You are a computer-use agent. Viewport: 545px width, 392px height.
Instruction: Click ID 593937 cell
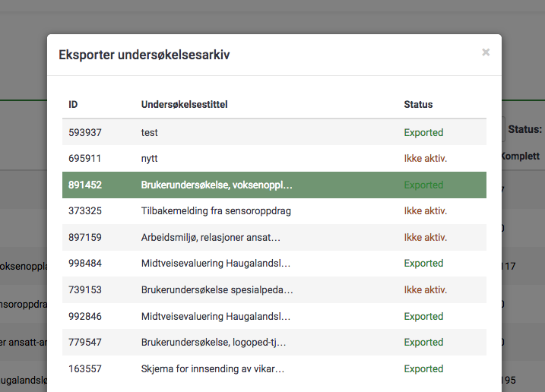(85, 132)
